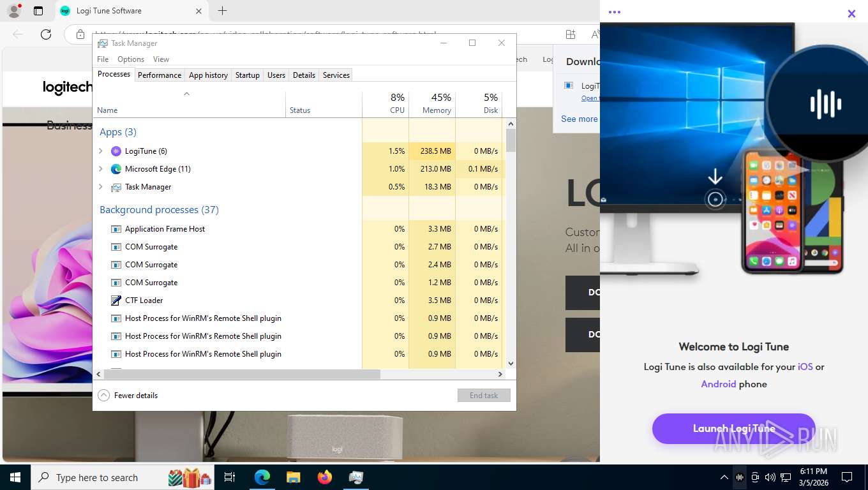Click Background processes (37) heading
Image resolution: width=868 pixels, height=490 pixels.
point(159,210)
